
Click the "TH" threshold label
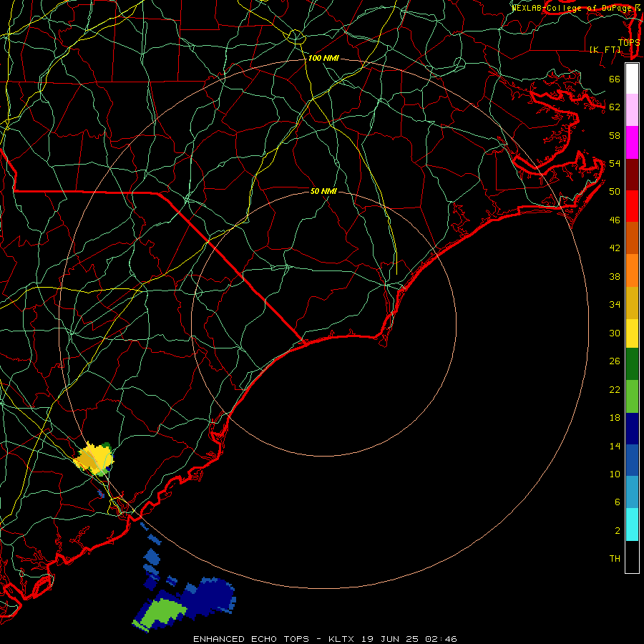[615, 559]
